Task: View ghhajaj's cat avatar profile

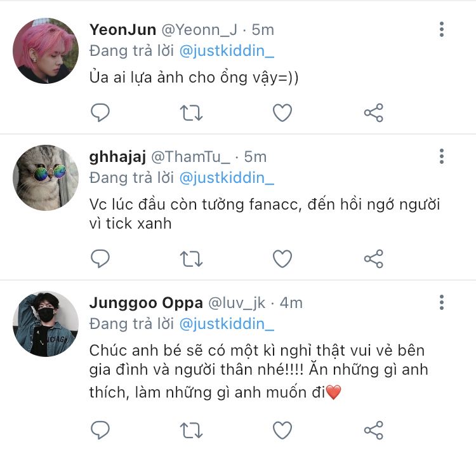Action: click(x=46, y=178)
